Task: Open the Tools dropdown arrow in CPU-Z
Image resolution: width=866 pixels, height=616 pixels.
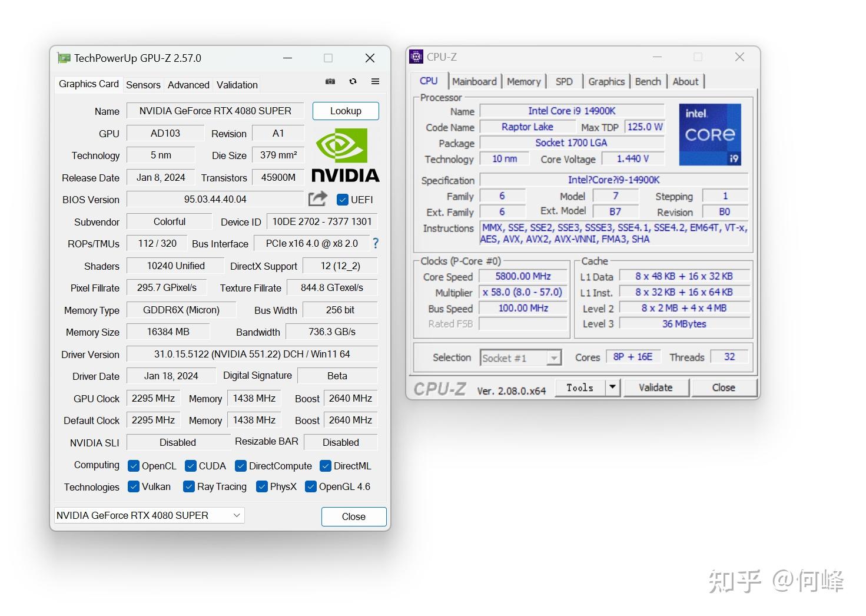Action: pyautogui.click(x=613, y=387)
